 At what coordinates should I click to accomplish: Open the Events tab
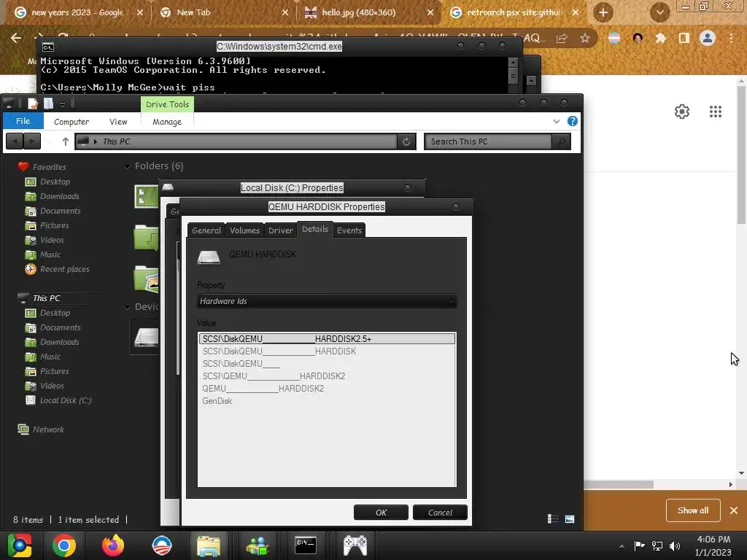point(349,230)
